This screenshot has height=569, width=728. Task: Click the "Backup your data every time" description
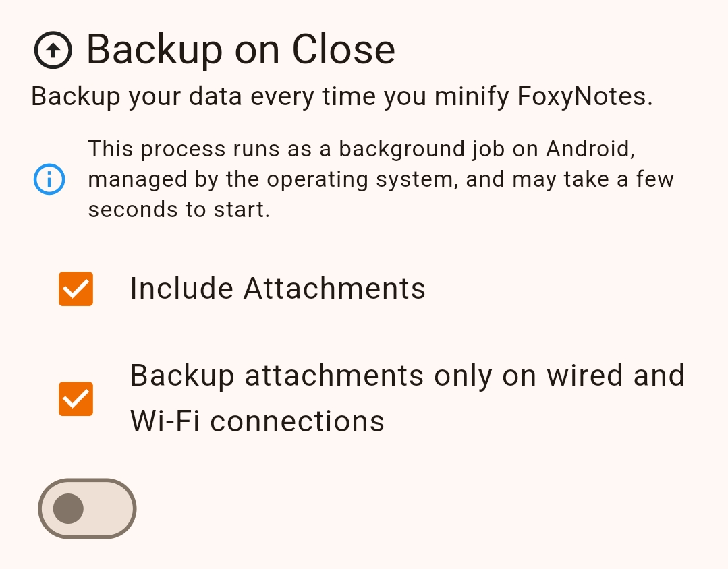click(202, 97)
